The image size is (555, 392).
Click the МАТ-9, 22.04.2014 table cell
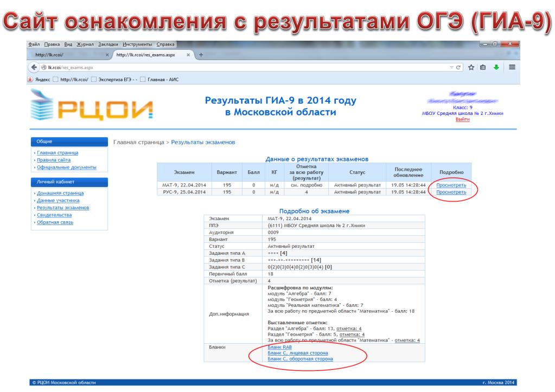point(184,185)
